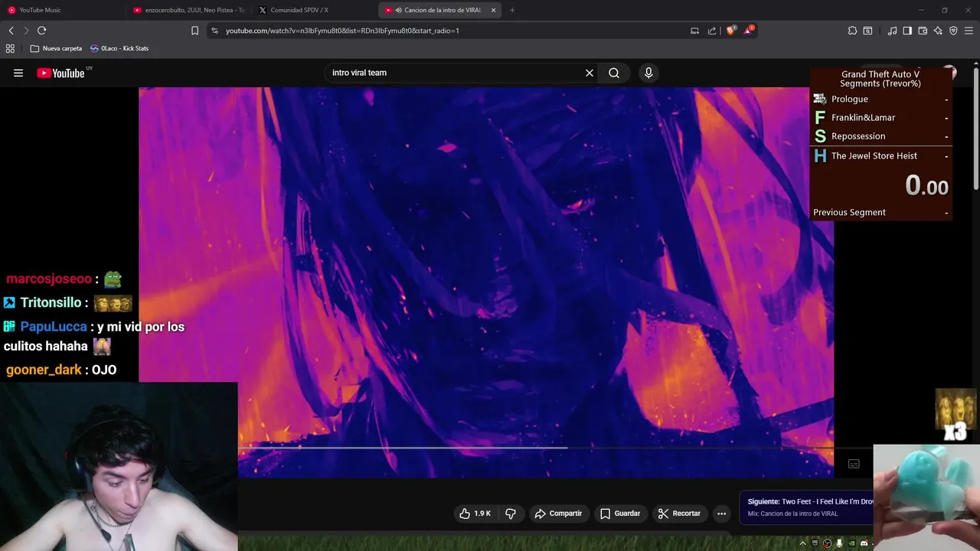
Task: Go to the YouTube home logo
Action: [60, 73]
